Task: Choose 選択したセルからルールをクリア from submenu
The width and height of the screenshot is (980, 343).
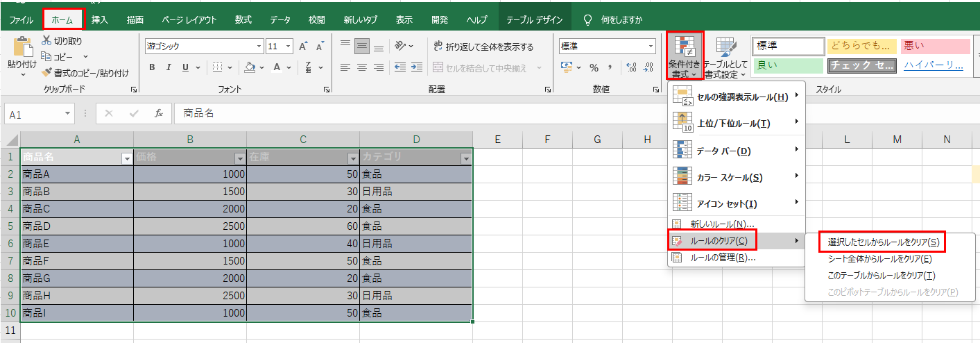Action: point(883,242)
